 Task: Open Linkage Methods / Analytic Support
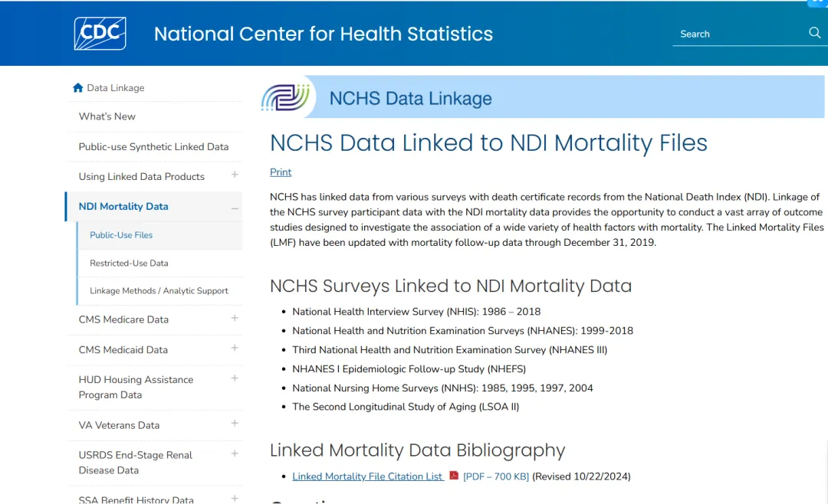[159, 291]
